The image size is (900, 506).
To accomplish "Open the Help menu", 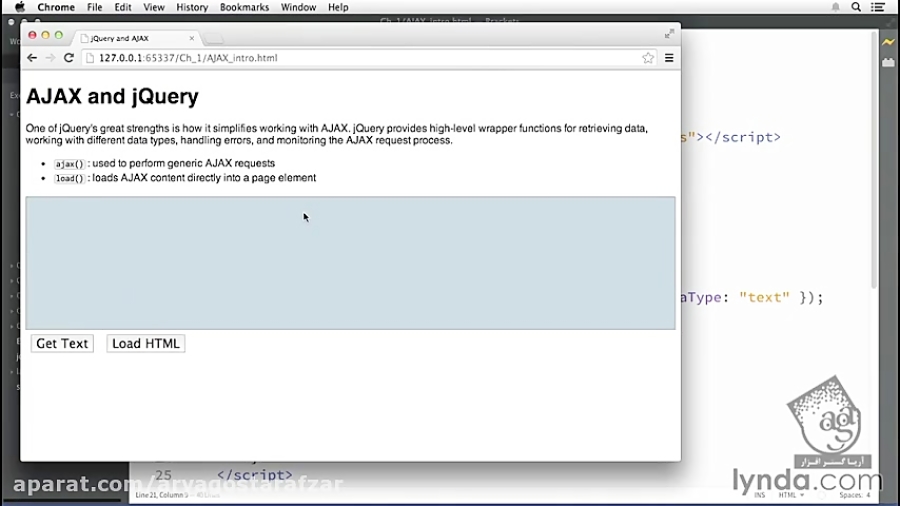I will tap(338, 7).
